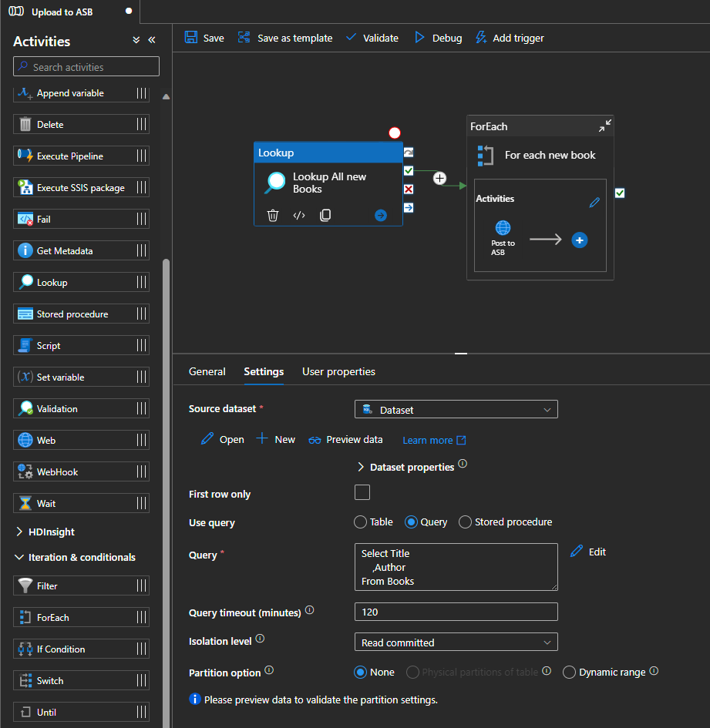
Task: Edit ForEach activities with pencil icon
Action: [x=594, y=203]
